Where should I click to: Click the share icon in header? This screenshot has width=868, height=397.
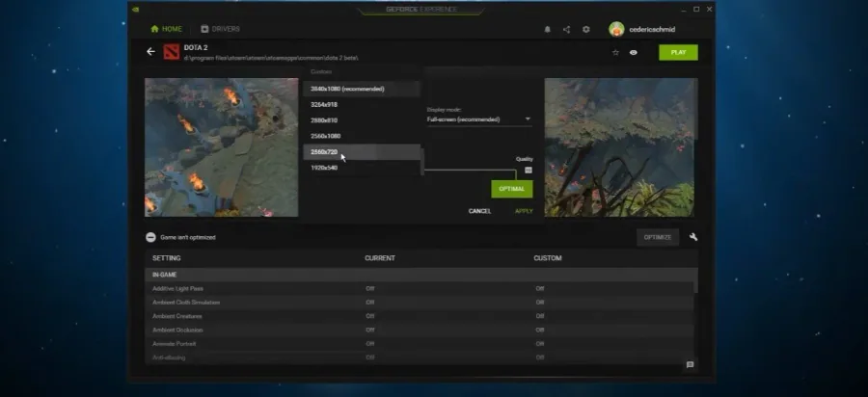coord(566,29)
